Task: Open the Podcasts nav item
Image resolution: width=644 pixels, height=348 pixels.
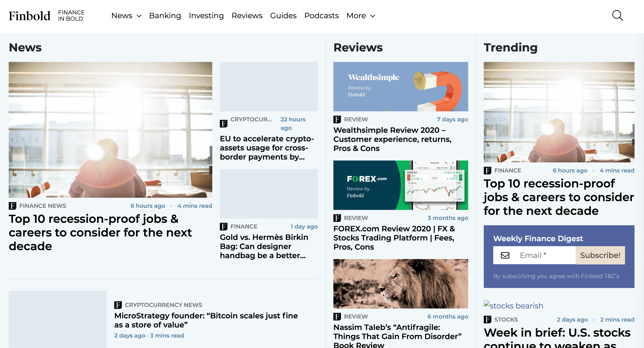Action: coord(321,16)
